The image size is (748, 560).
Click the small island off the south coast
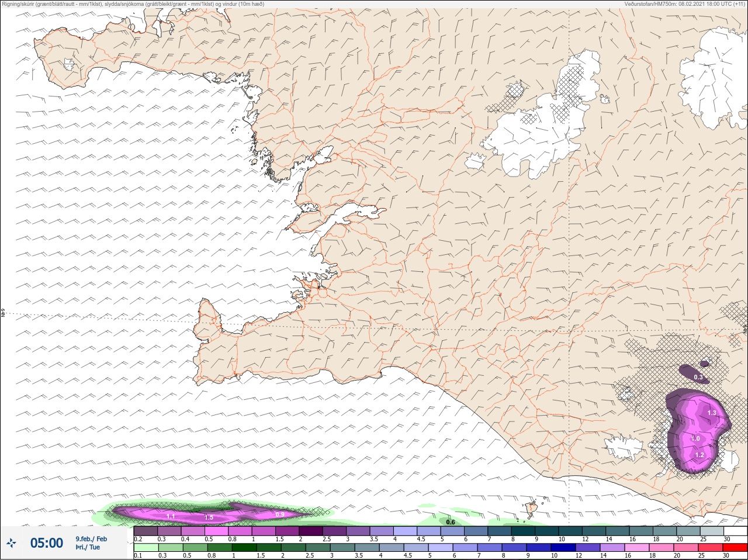(532, 509)
